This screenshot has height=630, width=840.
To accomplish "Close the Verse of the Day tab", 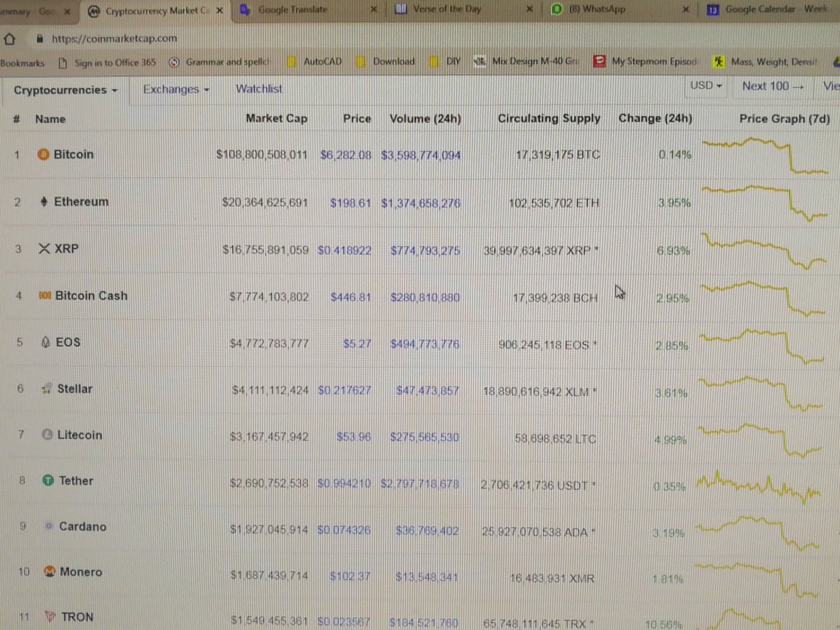I will click(529, 10).
